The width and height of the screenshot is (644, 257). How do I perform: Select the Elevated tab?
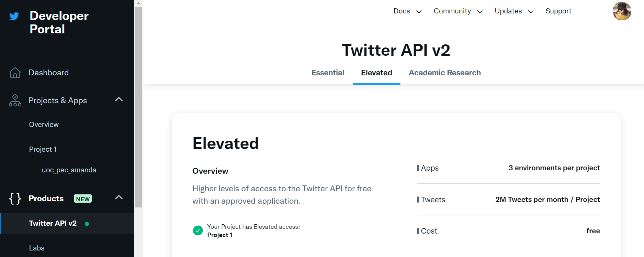[376, 73]
